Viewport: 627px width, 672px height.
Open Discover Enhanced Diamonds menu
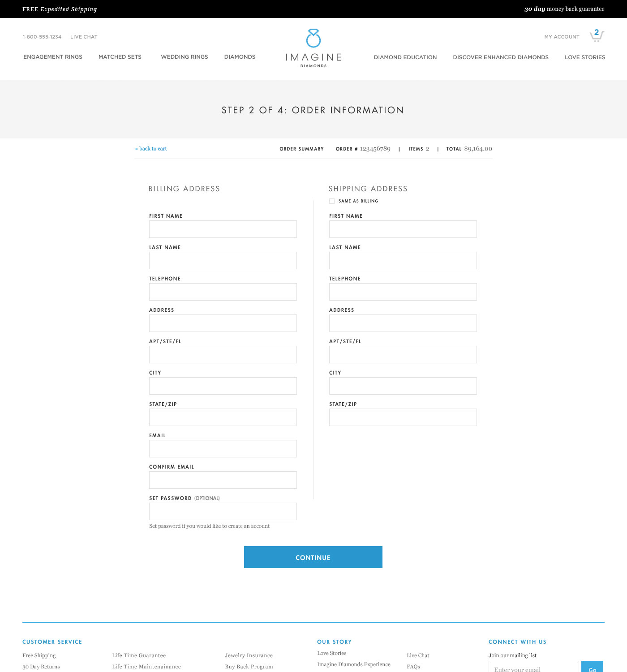501,57
